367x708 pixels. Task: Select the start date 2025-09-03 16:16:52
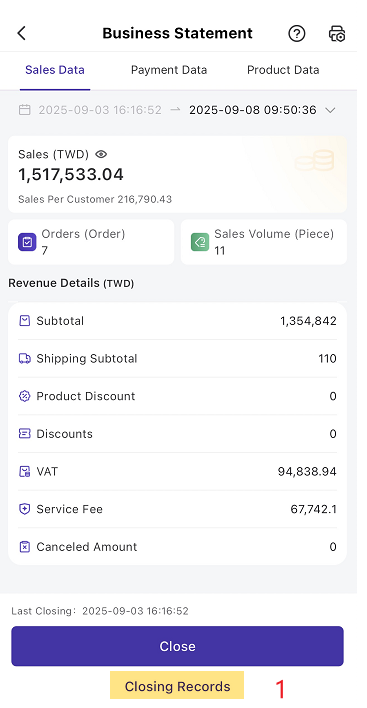(100, 110)
